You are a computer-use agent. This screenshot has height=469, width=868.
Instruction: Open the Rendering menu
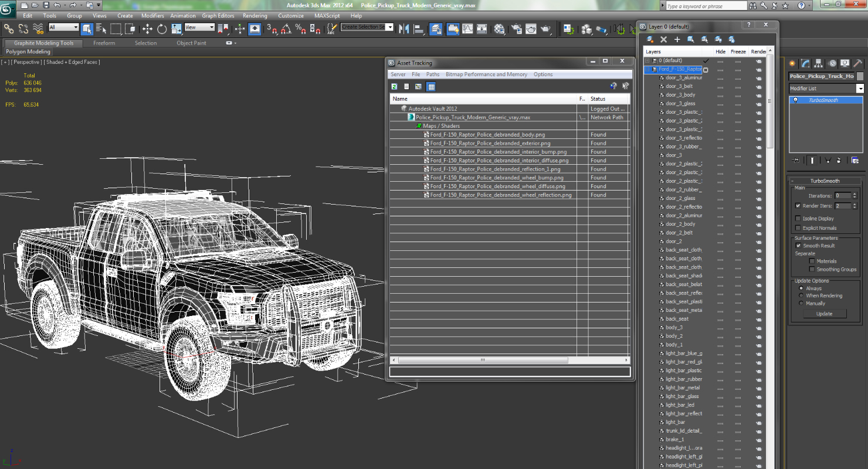(x=255, y=16)
